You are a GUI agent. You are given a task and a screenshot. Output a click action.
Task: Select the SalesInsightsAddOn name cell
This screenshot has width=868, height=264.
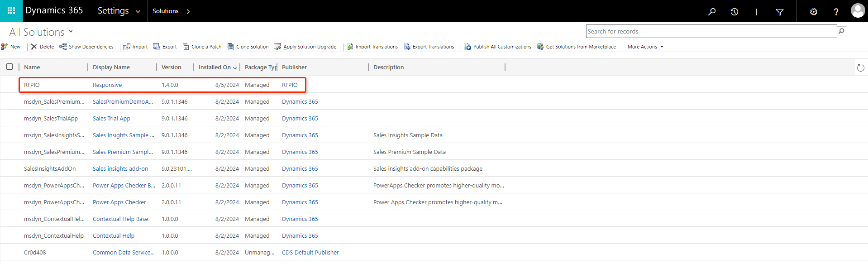(50, 168)
